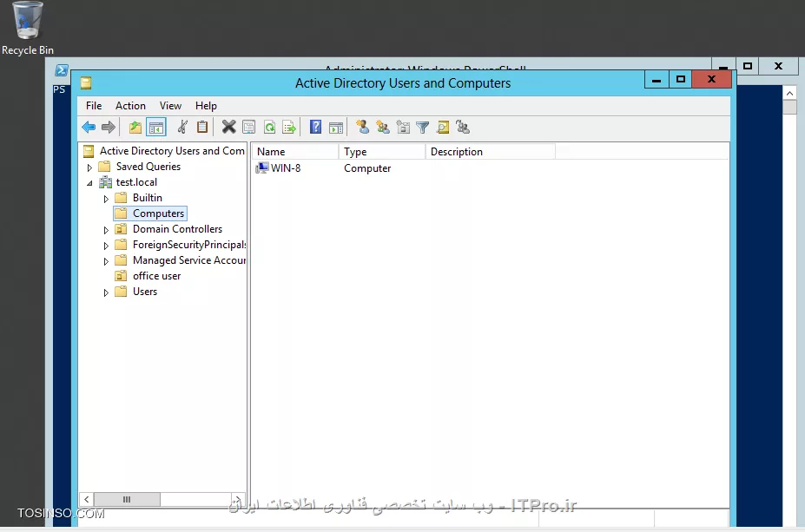
Task: Click the Refresh toolbar icon
Action: pos(269,127)
